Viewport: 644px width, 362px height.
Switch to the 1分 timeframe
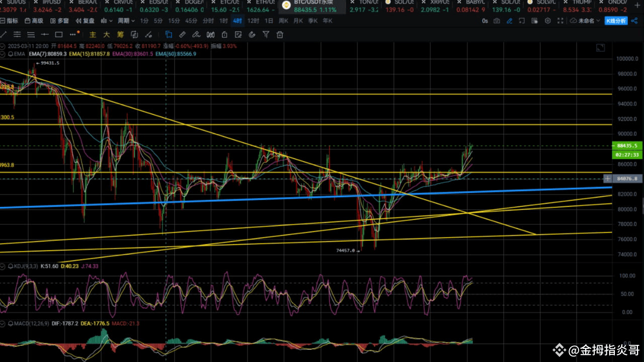[144, 21]
